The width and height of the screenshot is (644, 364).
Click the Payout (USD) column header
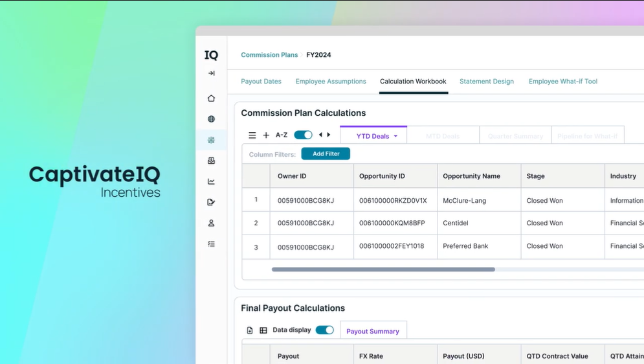(x=480, y=356)
